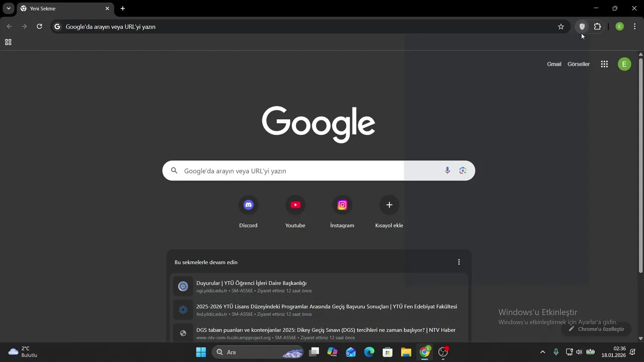The height and width of the screenshot is (362, 644).
Task: Expand hidden system tray icons chevron
Action: tap(542, 352)
